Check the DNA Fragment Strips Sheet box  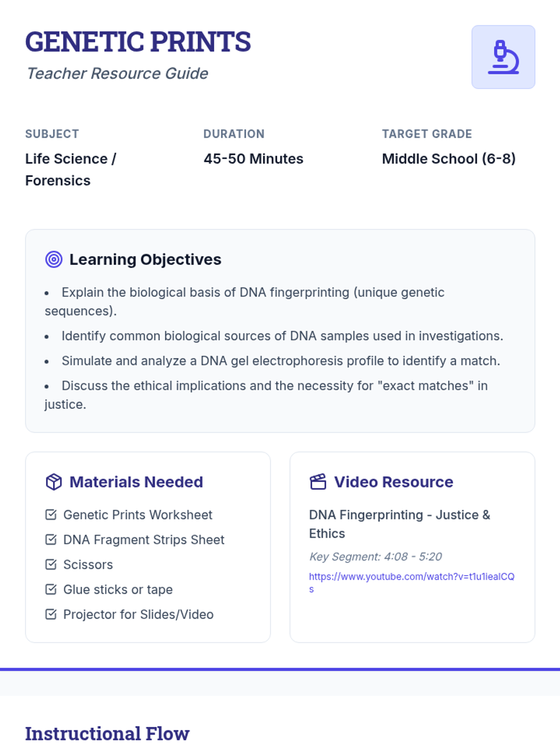51,540
